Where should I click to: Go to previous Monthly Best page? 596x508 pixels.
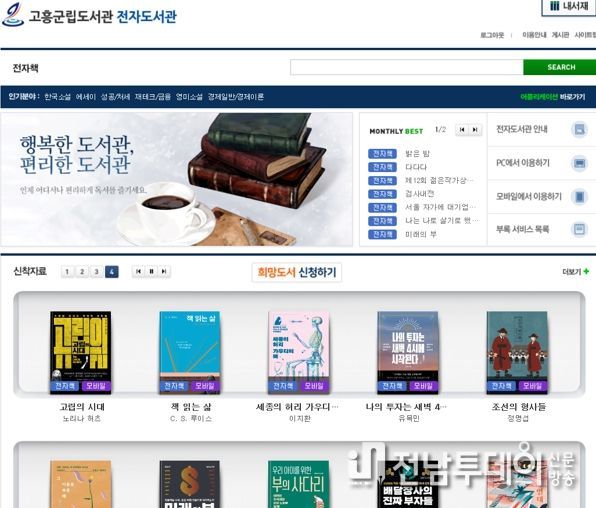(x=462, y=130)
